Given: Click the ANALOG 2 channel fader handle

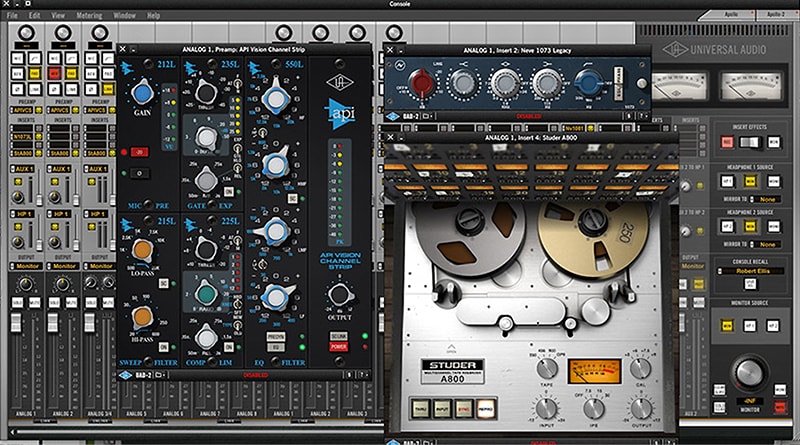Looking at the screenshot, I should tap(53, 323).
